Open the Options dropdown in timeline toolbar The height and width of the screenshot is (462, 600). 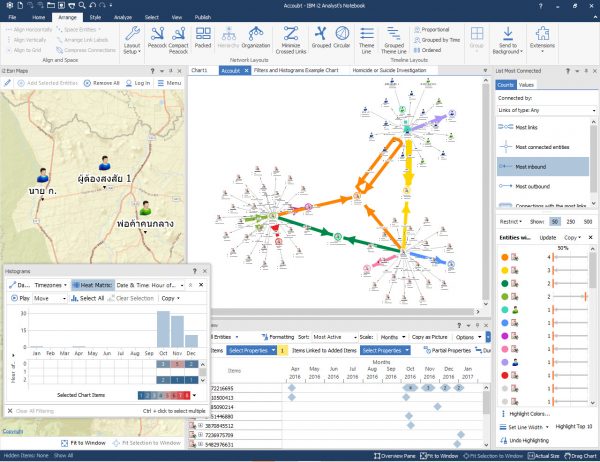(x=468, y=337)
